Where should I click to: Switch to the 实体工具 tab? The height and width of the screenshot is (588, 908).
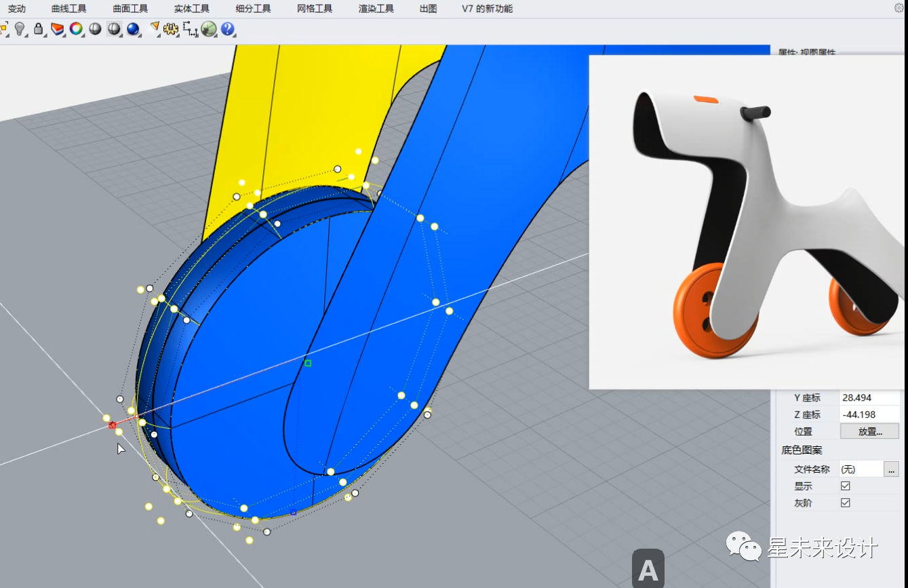click(x=192, y=9)
